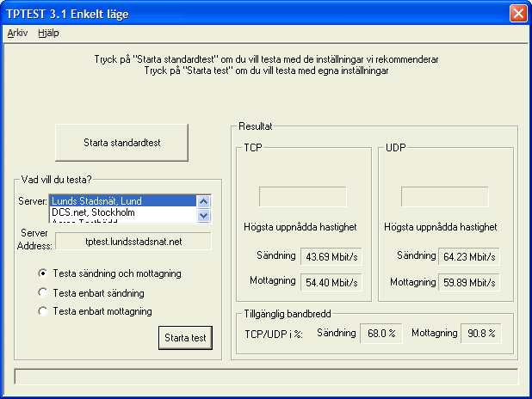Select DCS.net, Stockholm server

point(123,212)
